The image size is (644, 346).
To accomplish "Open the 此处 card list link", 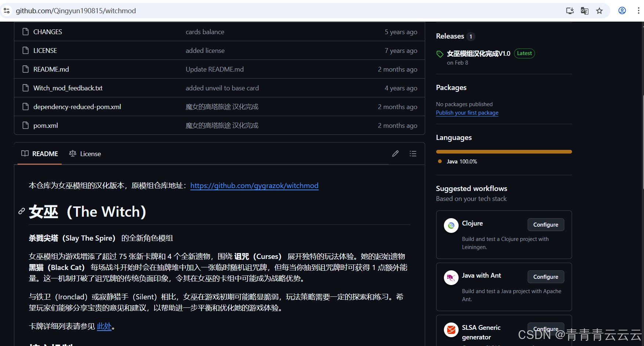I will [104, 326].
